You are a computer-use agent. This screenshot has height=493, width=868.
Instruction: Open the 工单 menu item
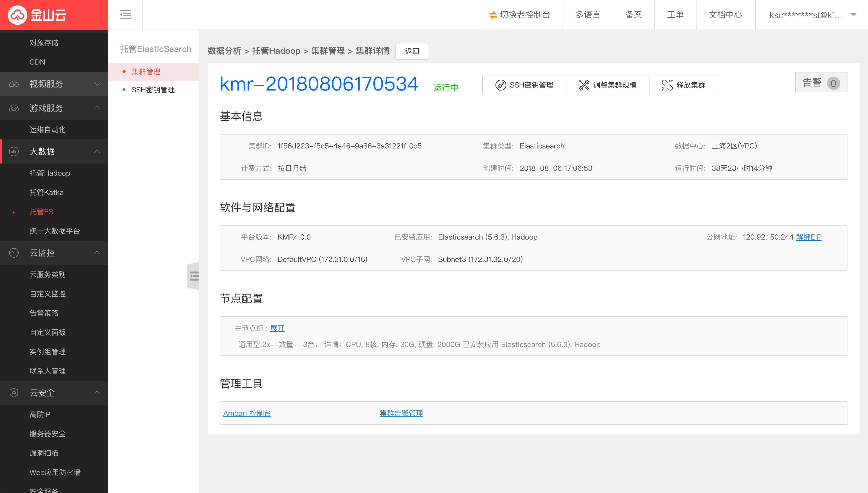675,15
